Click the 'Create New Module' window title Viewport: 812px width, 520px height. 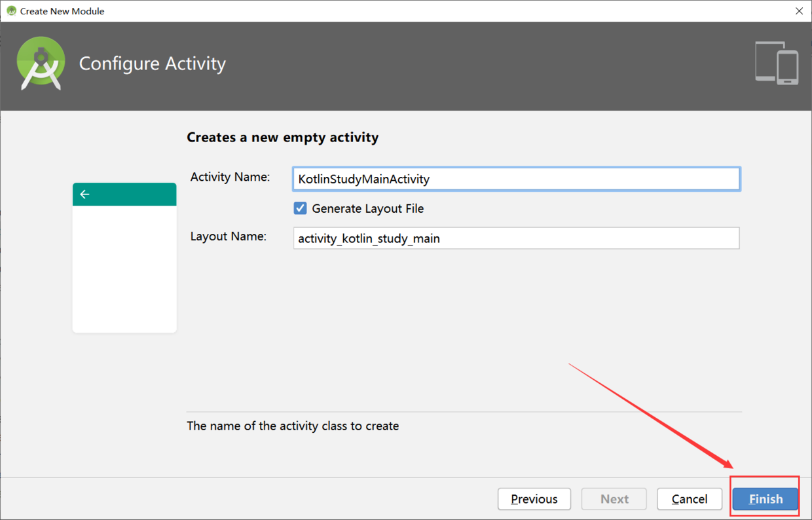point(62,11)
